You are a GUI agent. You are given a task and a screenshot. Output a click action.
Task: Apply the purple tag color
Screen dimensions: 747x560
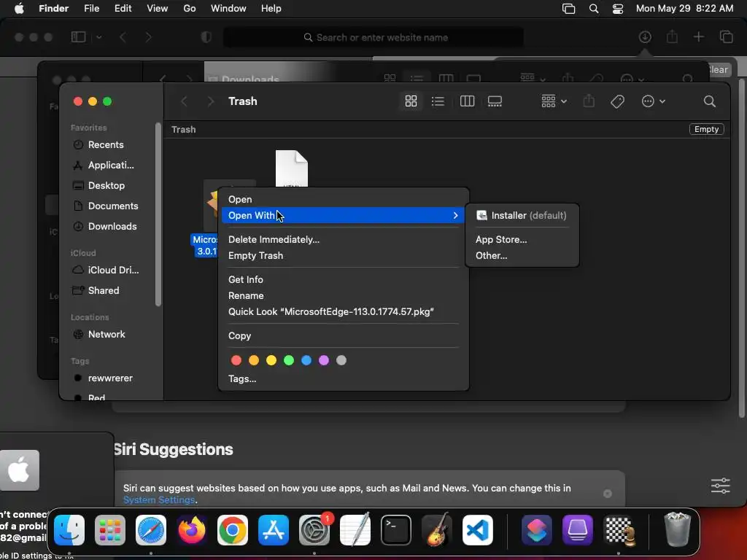click(324, 360)
